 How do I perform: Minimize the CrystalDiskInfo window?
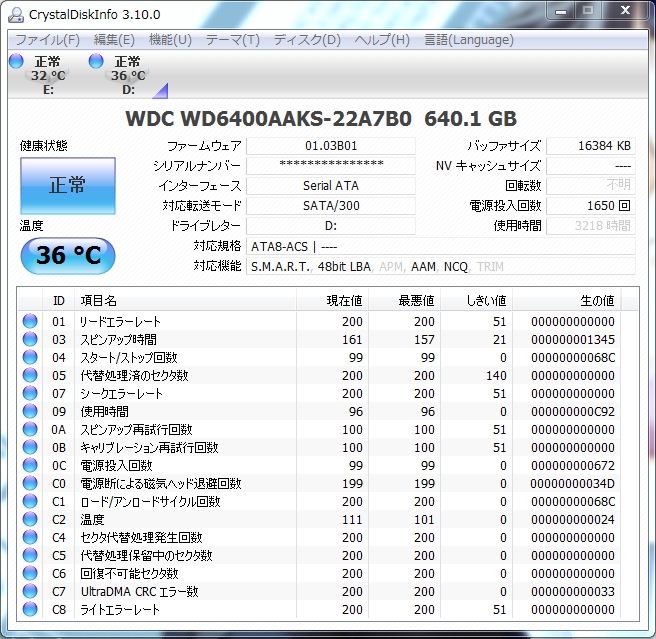pos(561,11)
